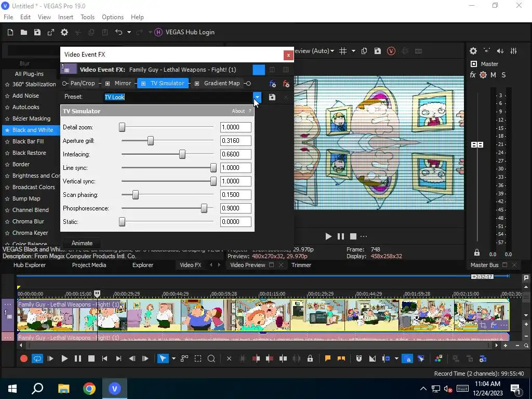Expand the undo history dropdown arrow

[x=129, y=32]
